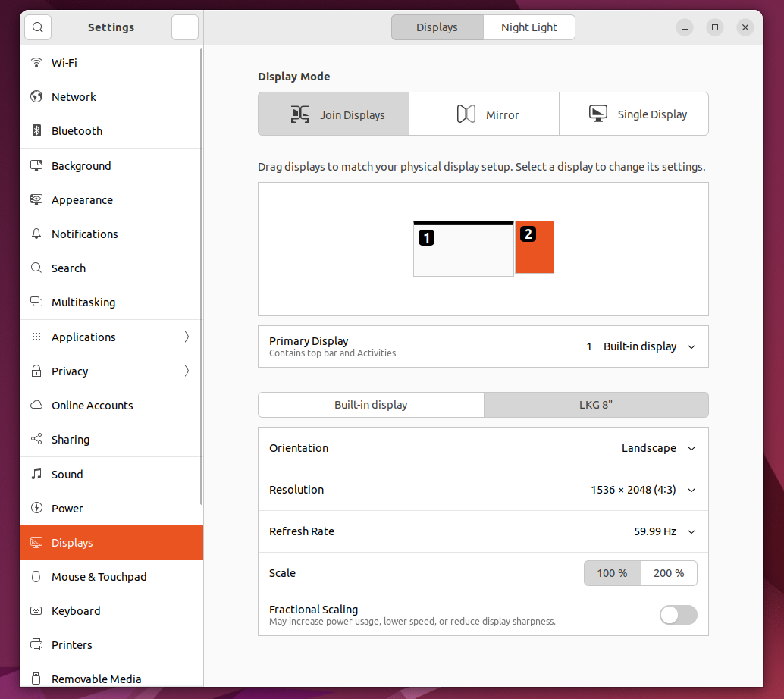Select the Built-in display settings tab
This screenshot has height=699, width=784.
click(371, 405)
